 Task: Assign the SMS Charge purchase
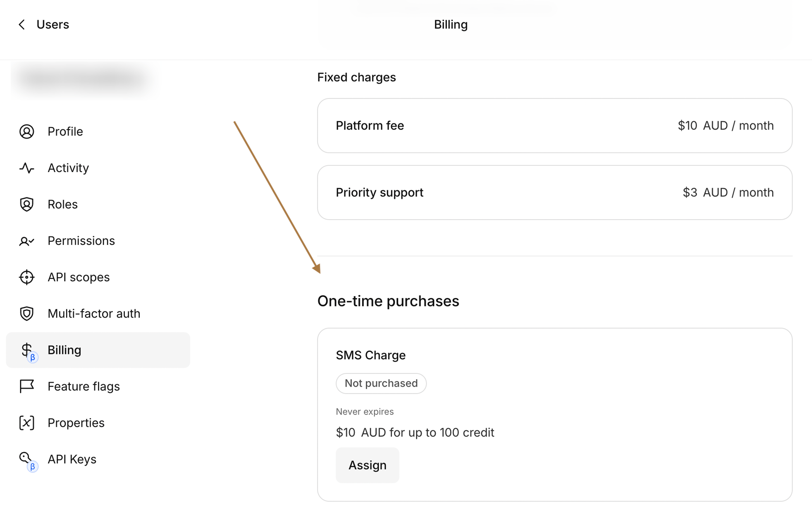[x=367, y=465]
